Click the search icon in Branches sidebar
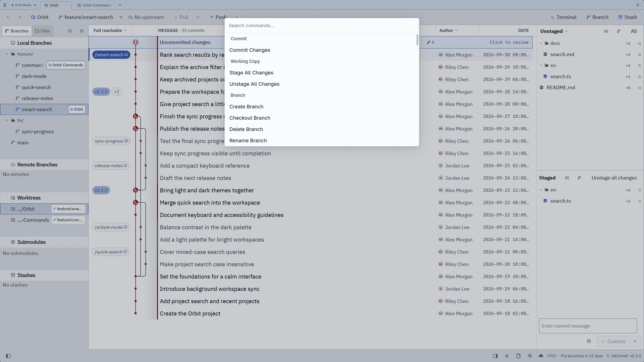The width and height of the screenshot is (644, 362). click(70, 31)
